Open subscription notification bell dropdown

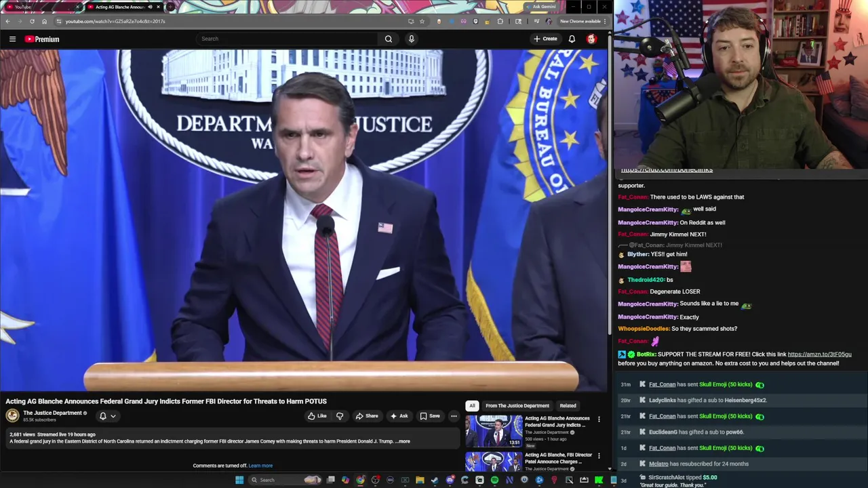tap(108, 416)
